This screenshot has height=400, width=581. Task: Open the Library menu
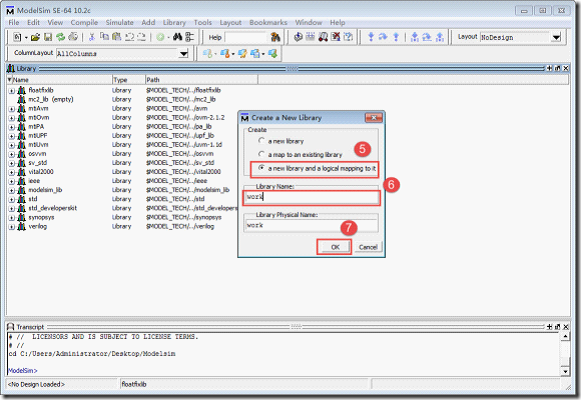pyautogui.click(x=174, y=23)
